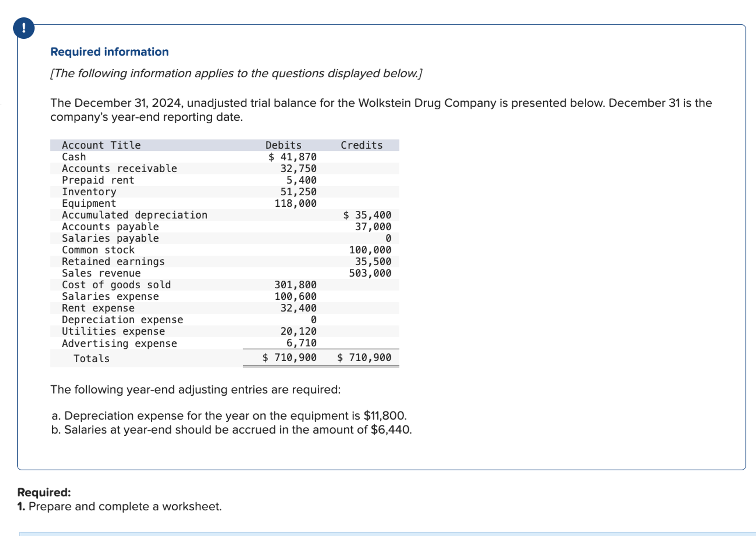Click Sales revenue credit 503,000

(370, 273)
